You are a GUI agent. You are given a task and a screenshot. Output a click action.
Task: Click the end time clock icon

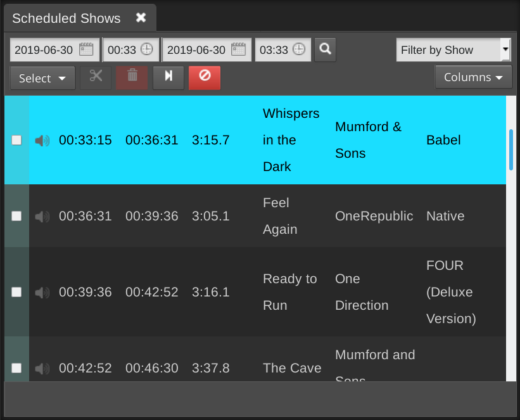pyautogui.click(x=298, y=49)
